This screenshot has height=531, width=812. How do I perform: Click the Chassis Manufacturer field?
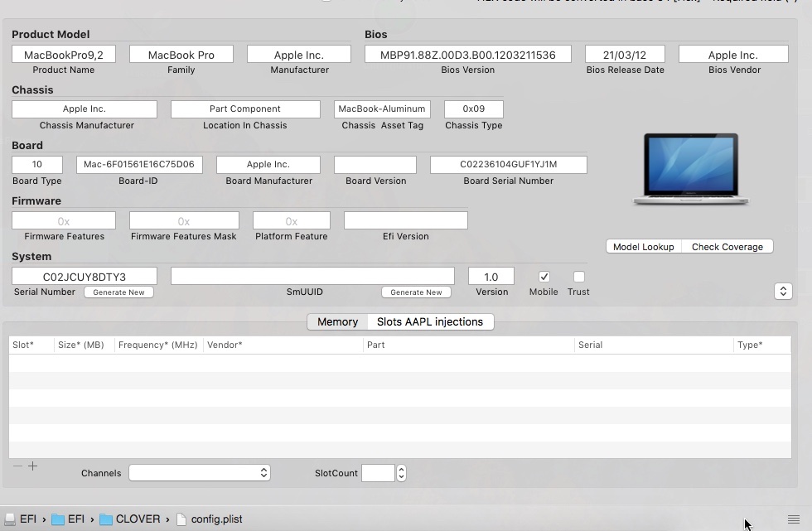pos(85,109)
